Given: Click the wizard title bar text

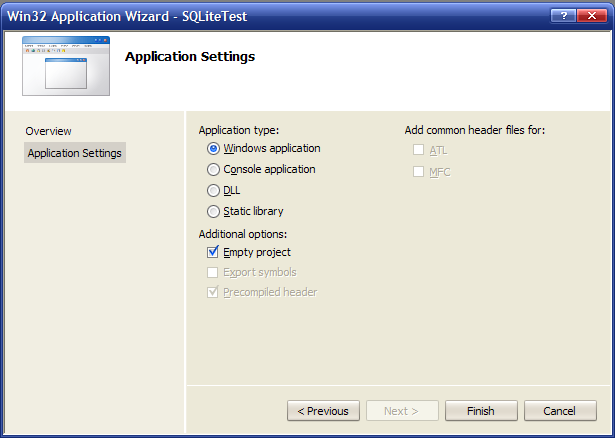Looking at the screenshot, I should coord(127,16).
